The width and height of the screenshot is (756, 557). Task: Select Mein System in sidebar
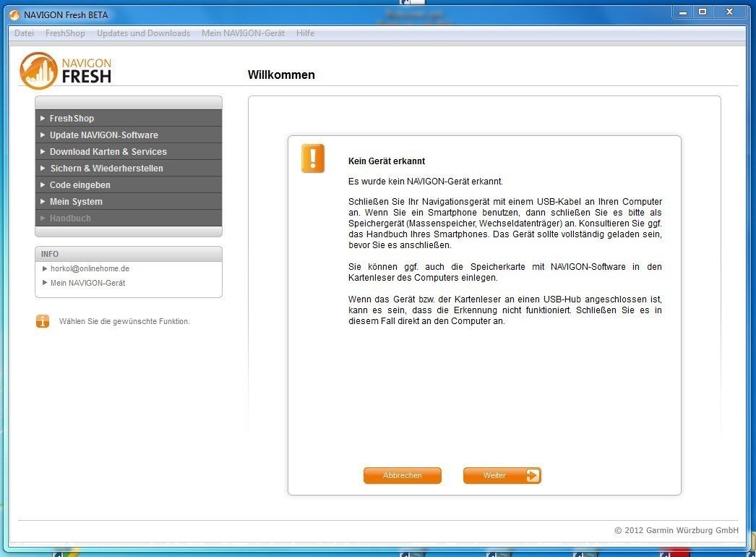coord(129,202)
